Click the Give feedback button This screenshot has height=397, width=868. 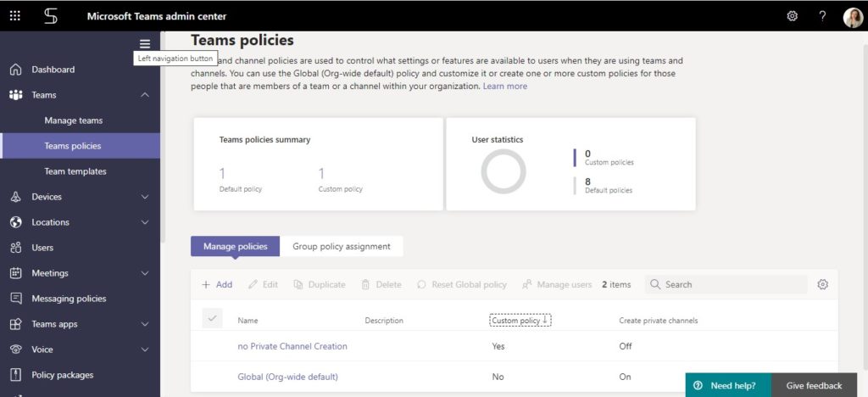[x=814, y=385]
